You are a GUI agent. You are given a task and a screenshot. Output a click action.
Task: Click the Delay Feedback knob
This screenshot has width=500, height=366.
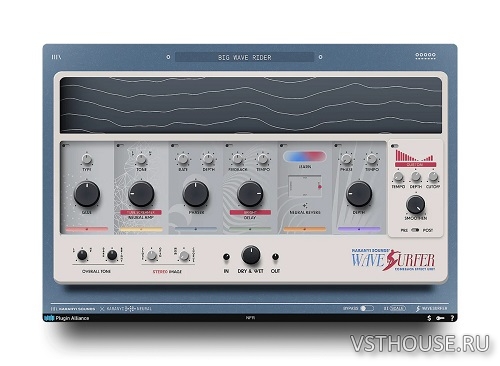coord(237,160)
